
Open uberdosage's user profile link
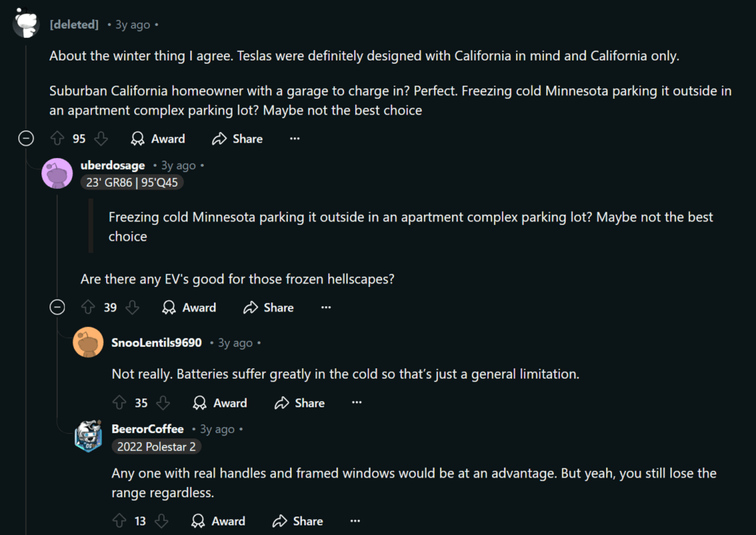(x=113, y=165)
